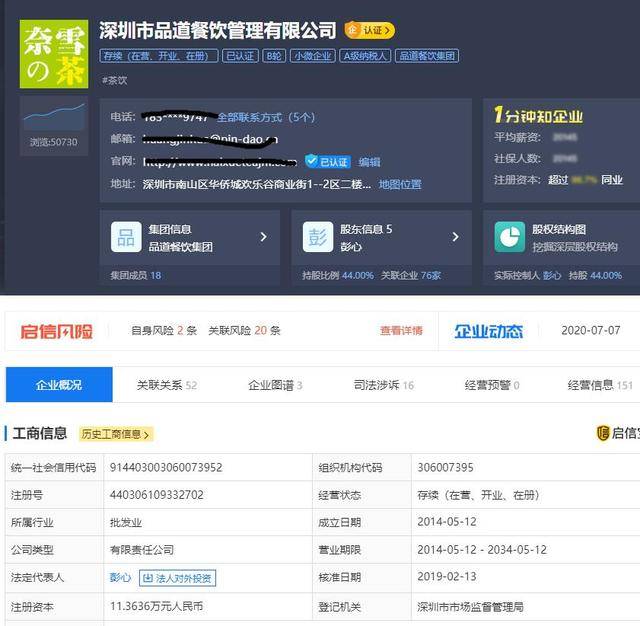Switch to the 司法涉诉 16 tab

384,385
